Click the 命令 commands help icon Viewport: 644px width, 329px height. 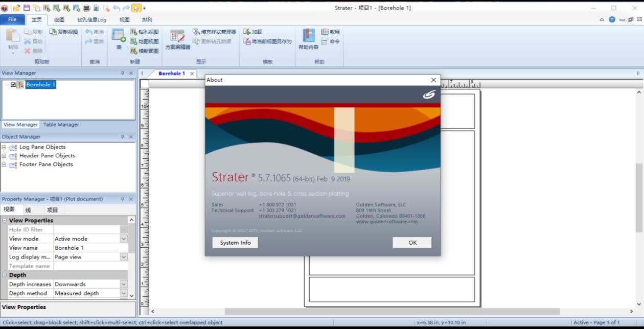click(331, 41)
